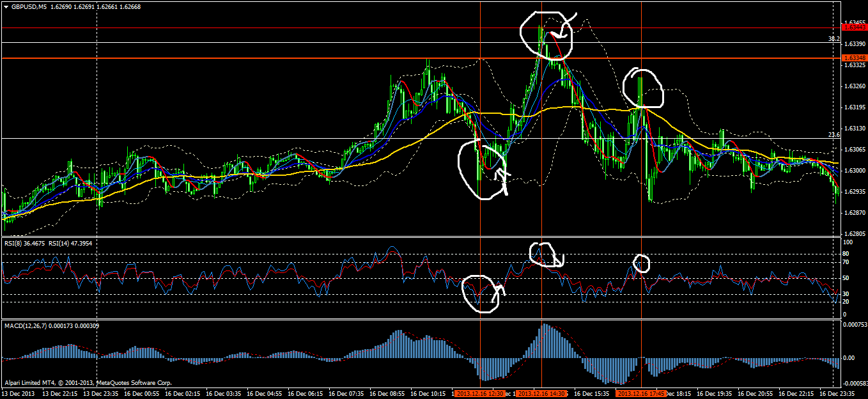Screen dimensions: 868x399
Task: Click the 1.63260 price axis label
Action: [x=855, y=86]
